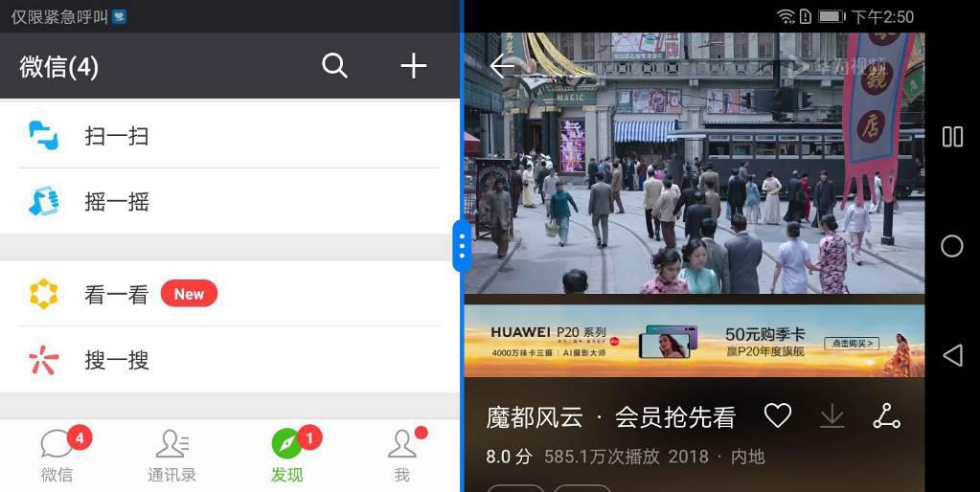Switch to 我 profile tab
Screen dimensions: 980x492
[x=402, y=455]
